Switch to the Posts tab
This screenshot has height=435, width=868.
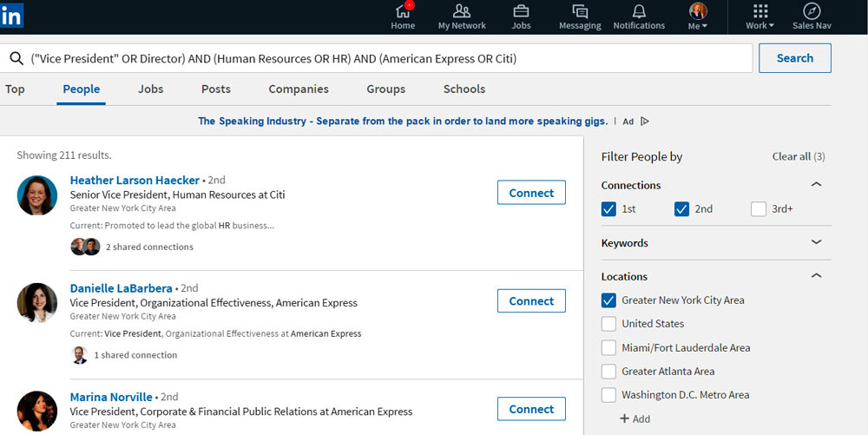click(216, 89)
